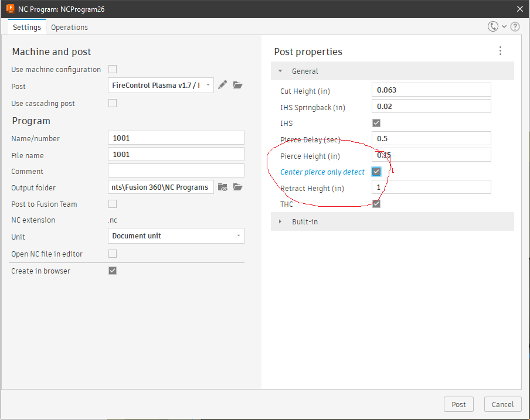Open the Post properties three-dot menu
The height and width of the screenshot is (420, 530).
tap(500, 51)
